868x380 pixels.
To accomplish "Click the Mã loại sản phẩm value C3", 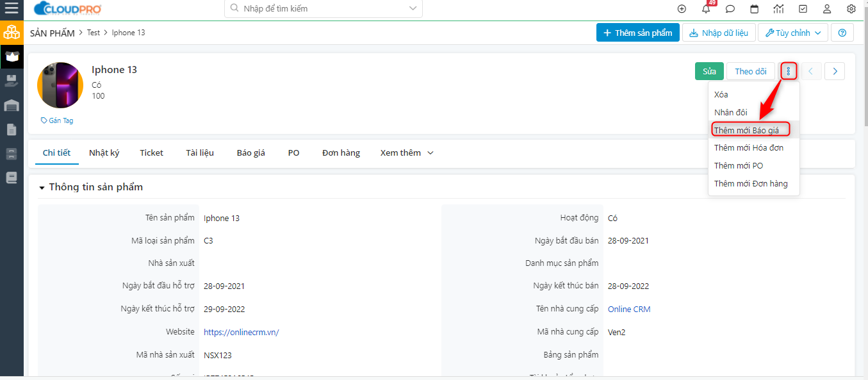I will click(x=209, y=241).
